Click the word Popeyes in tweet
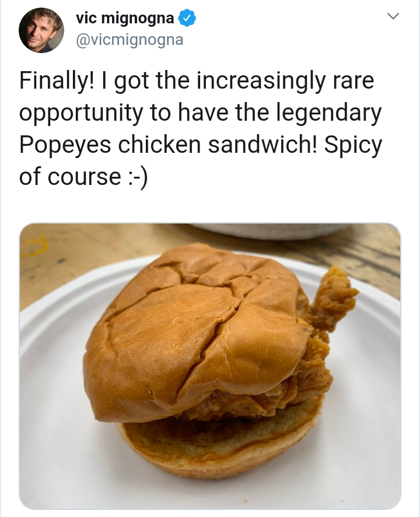This screenshot has width=420, height=517. [x=65, y=145]
